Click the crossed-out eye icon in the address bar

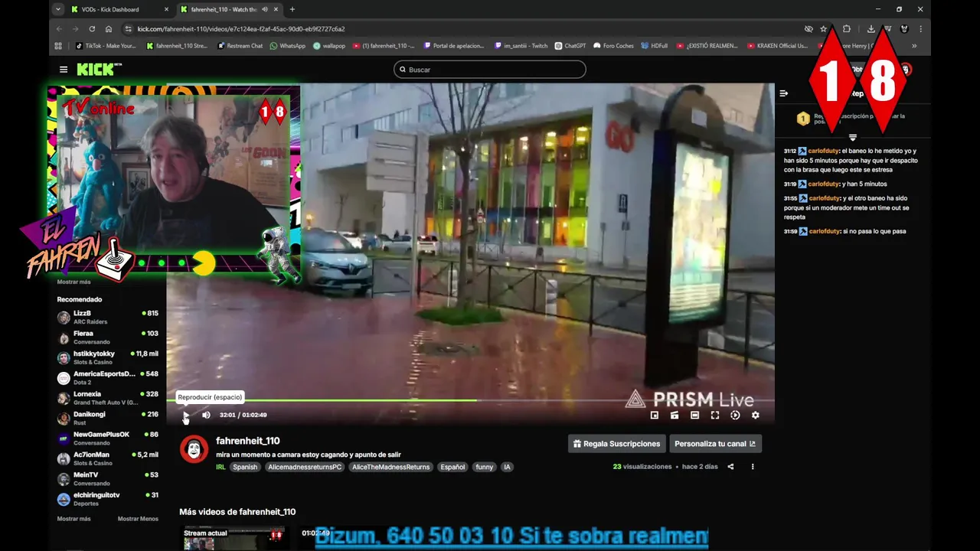pos(808,29)
